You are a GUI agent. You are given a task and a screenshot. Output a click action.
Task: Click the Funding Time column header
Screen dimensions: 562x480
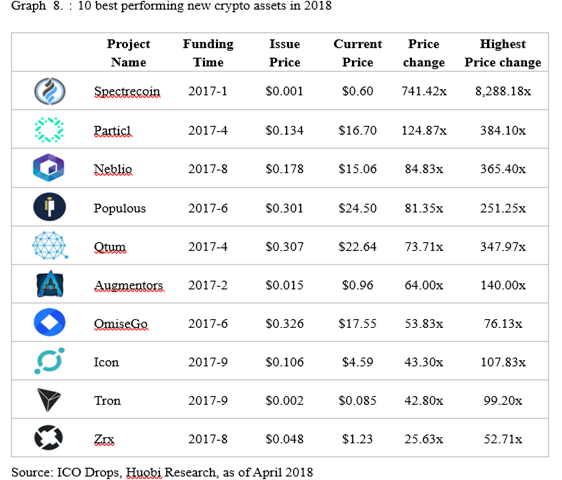coord(208,53)
